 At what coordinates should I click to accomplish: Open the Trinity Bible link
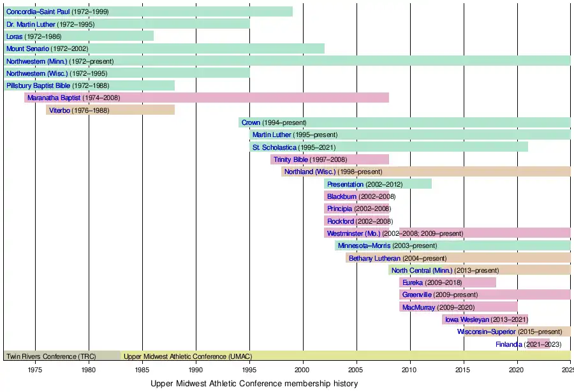pos(291,159)
